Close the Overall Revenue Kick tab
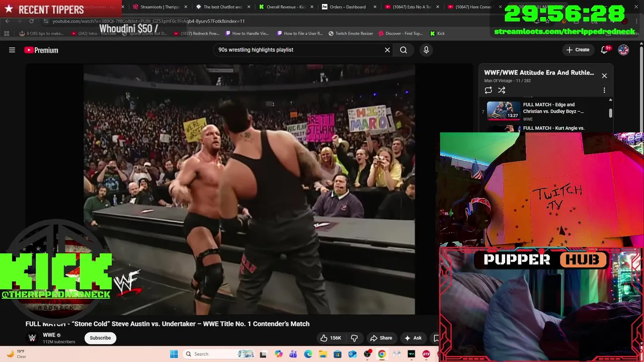The image size is (644, 362). pos(312,7)
